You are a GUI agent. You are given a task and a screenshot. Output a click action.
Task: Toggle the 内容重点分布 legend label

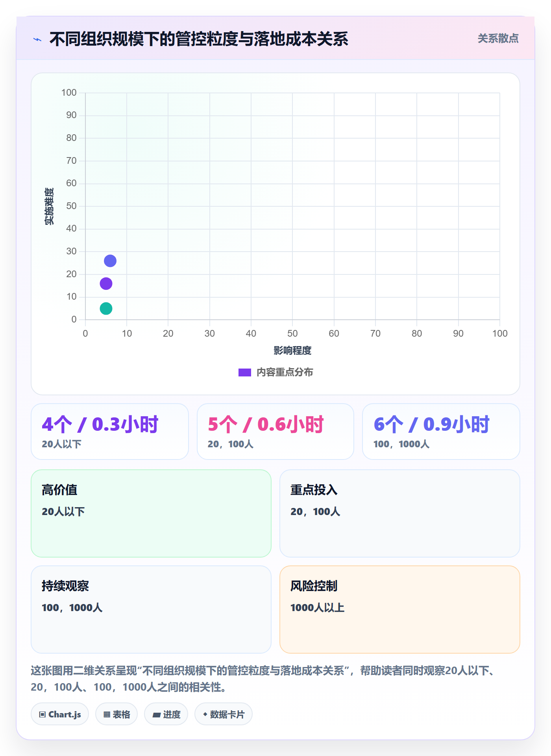[285, 372]
